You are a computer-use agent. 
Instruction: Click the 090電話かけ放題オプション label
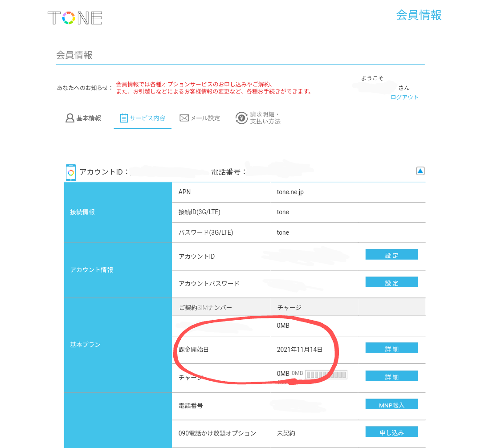(217, 433)
